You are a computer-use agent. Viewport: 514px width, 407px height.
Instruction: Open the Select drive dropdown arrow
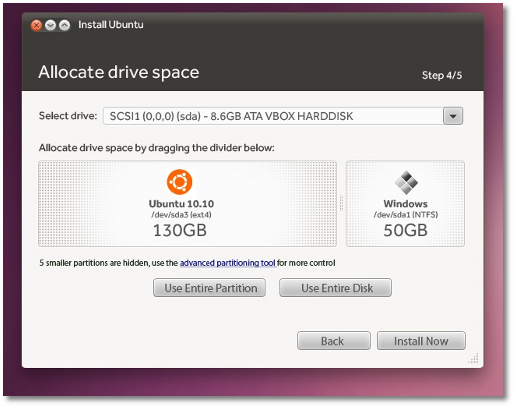453,116
